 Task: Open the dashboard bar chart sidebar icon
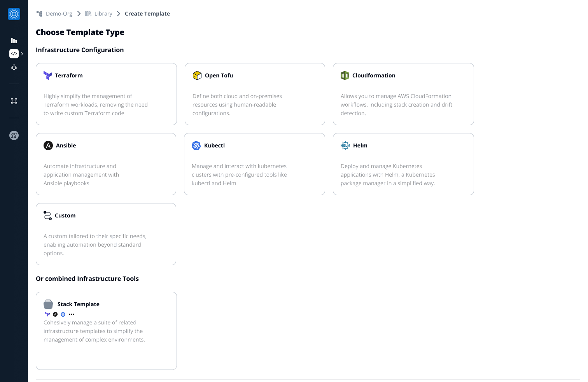(x=14, y=40)
